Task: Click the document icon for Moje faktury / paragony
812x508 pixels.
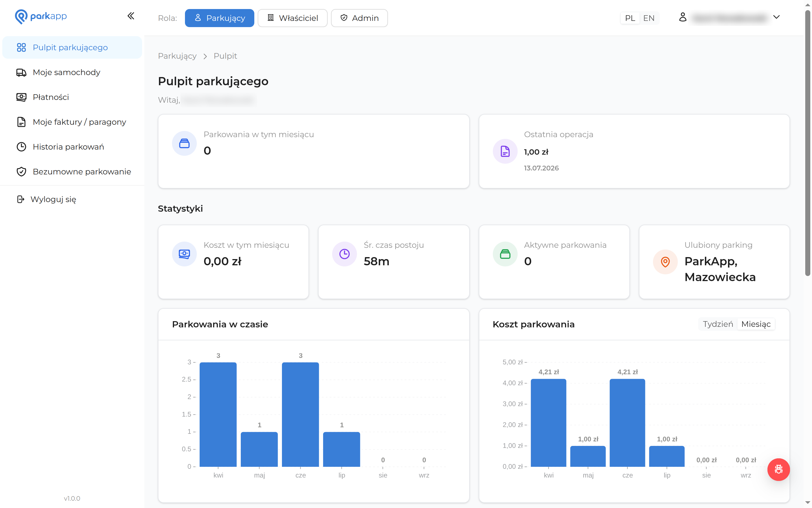Action: pyautogui.click(x=21, y=122)
